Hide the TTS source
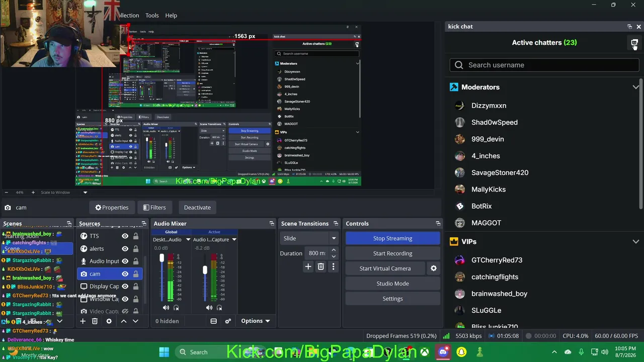 [x=125, y=236]
